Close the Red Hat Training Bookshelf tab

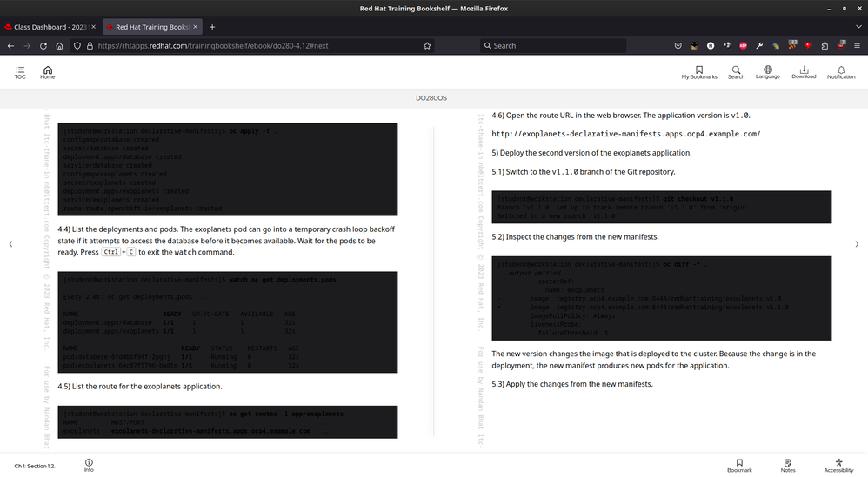point(196,27)
